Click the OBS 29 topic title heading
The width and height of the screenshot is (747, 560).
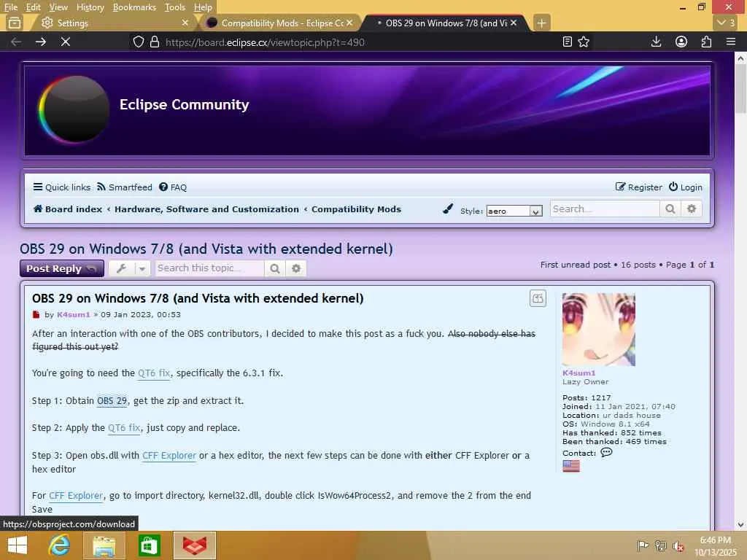206,249
